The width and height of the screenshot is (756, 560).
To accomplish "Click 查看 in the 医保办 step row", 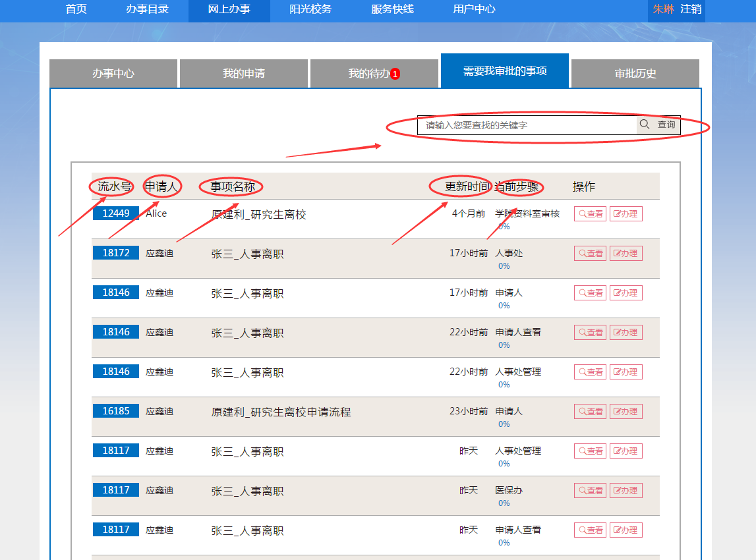I will click(590, 491).
